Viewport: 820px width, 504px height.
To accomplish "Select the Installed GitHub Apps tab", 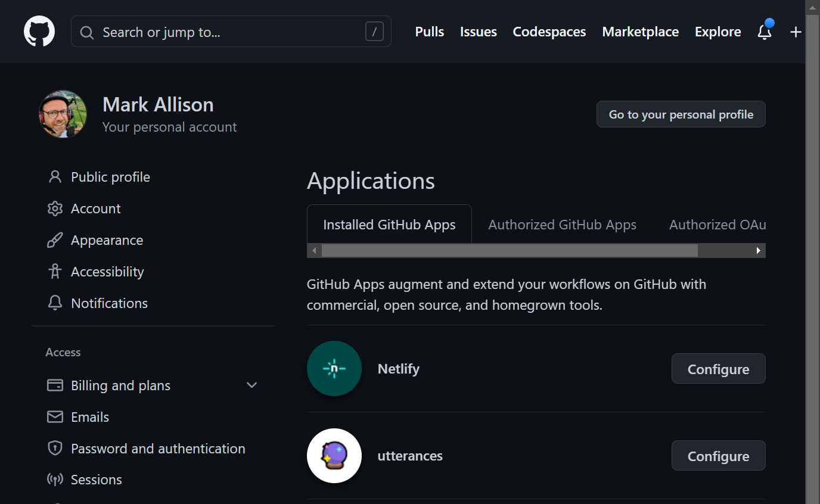I will tap(389, 225).
